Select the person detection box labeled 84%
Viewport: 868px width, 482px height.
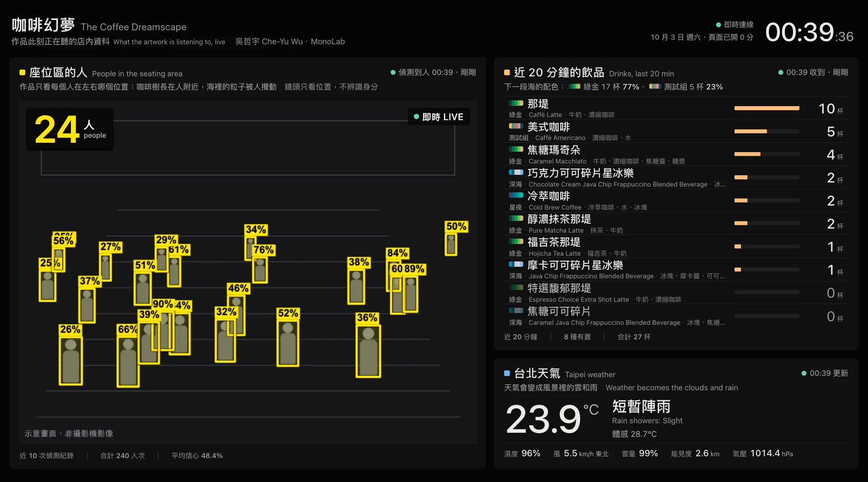point(394,275)
